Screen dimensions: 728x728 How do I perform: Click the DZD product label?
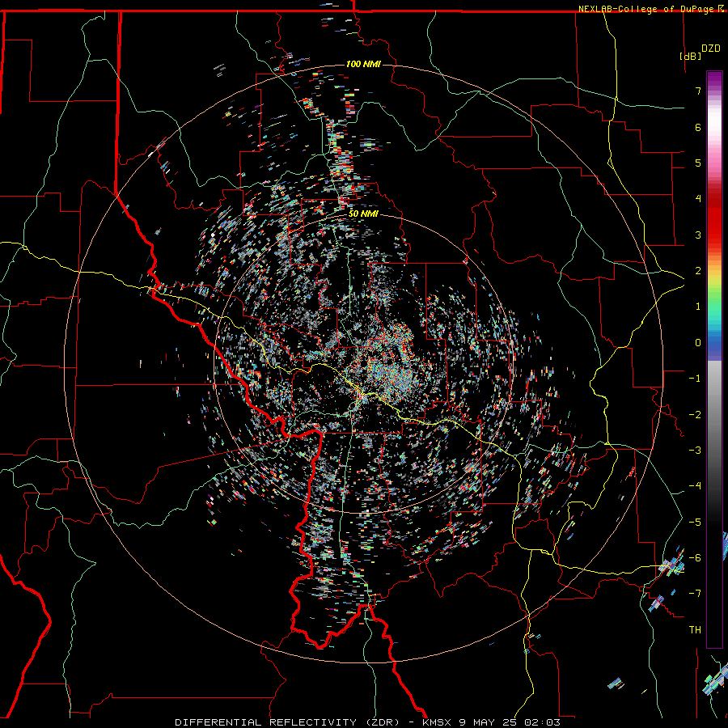click(x=711, y=49)
